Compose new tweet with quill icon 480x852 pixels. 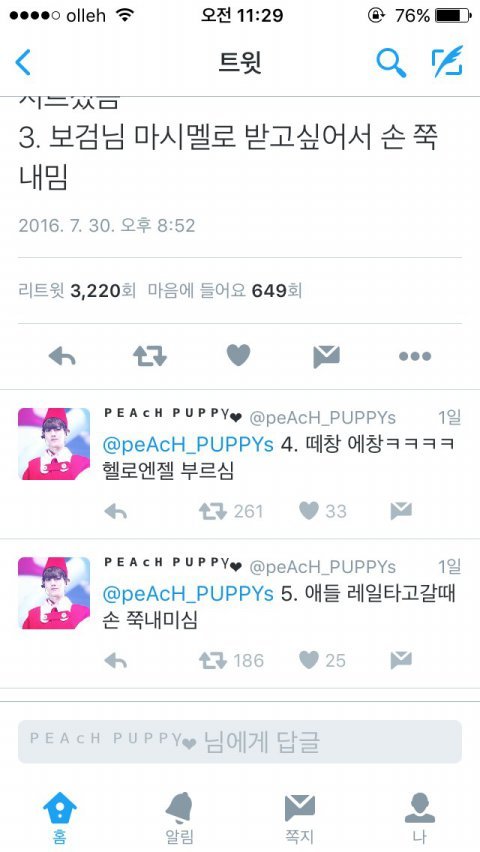[447, 61]
